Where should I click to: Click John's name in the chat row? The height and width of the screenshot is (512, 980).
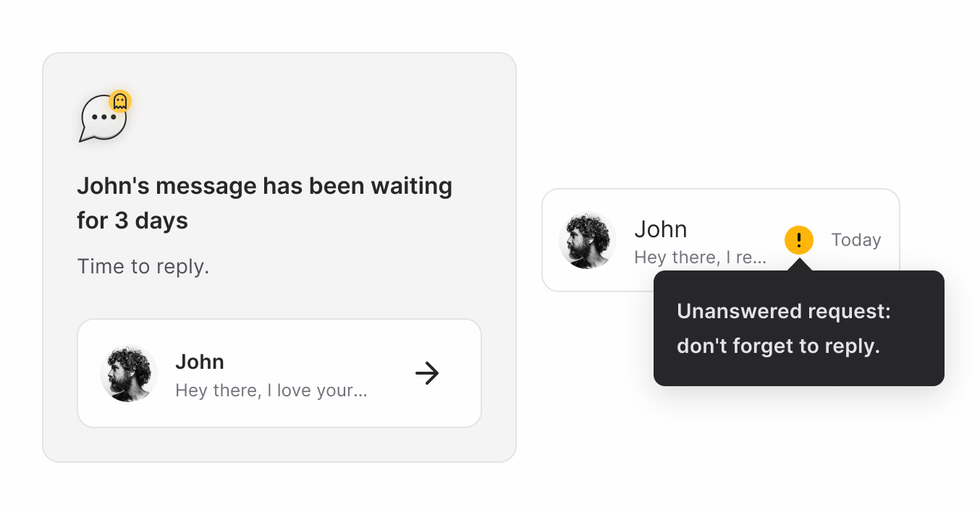[x=661, y=229]
